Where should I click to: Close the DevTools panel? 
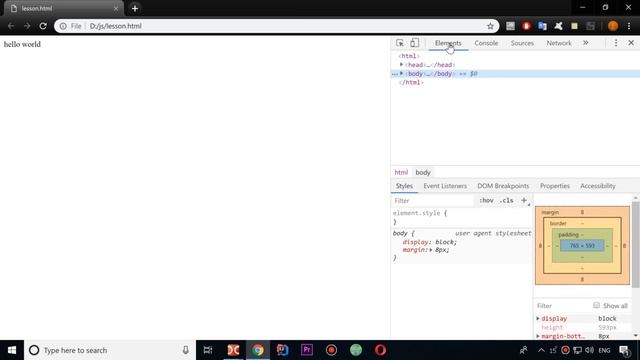(631, 43)
